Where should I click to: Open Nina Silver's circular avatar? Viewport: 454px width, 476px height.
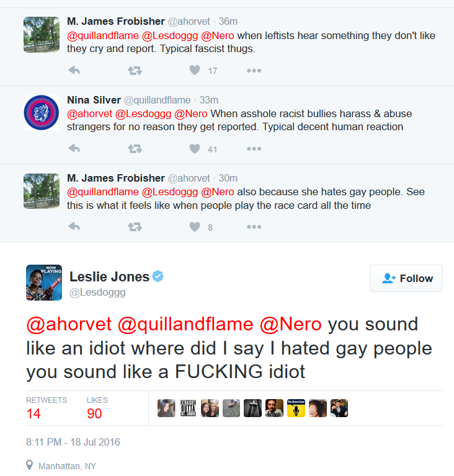click(x=42, y=113)
